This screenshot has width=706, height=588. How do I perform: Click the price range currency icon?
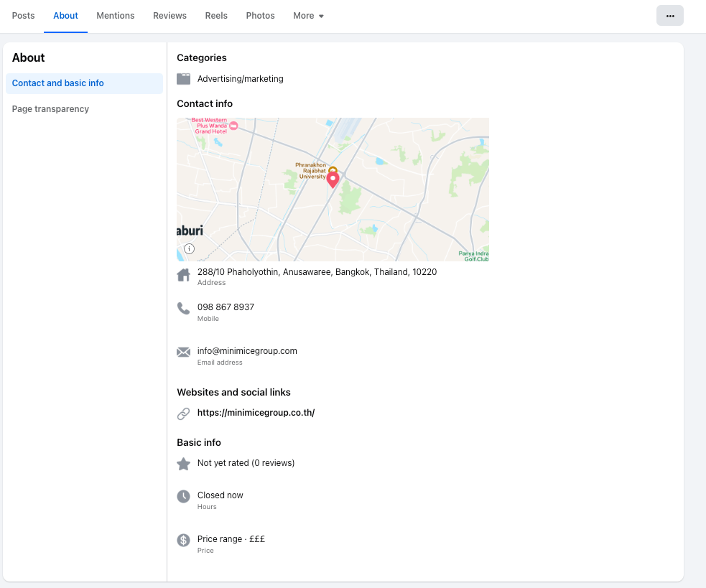[x=184, y=540]
